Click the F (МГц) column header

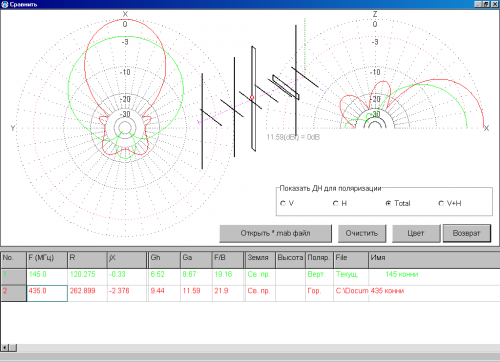(x=47, y=260)
